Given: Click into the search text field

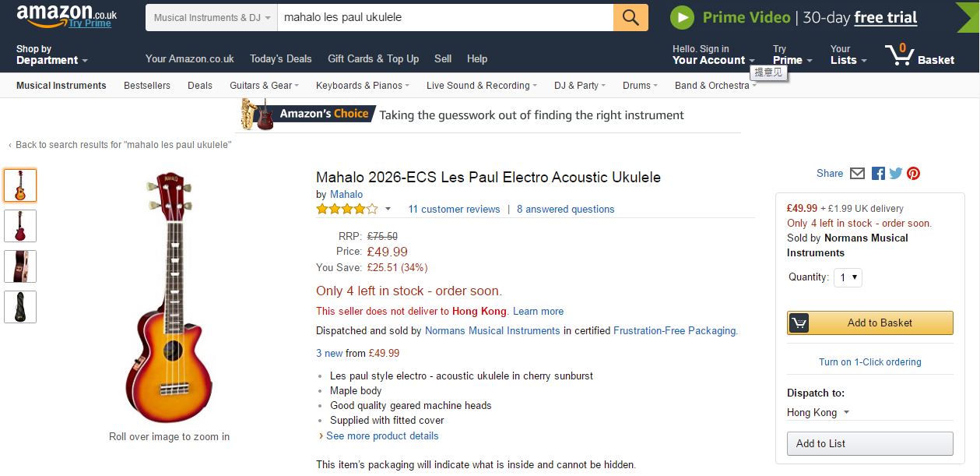Looking at the screenshot, I should click(x=444, y=18).
